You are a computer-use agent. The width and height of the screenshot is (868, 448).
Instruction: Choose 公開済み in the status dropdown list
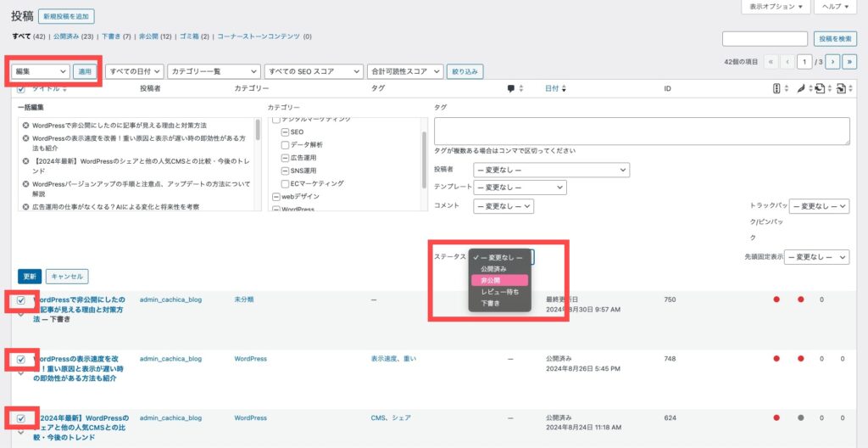499,269
